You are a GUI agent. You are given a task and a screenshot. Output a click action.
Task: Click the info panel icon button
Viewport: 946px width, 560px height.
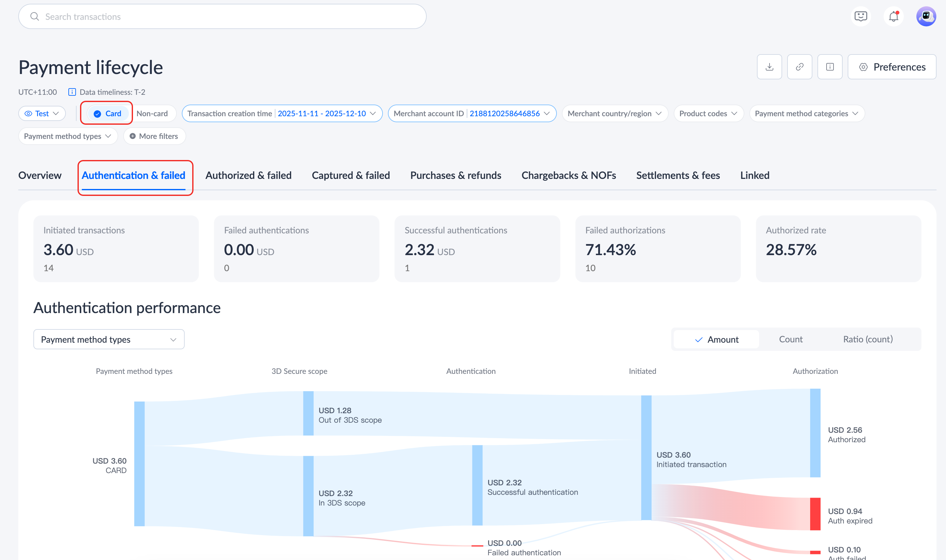point(829,67)
